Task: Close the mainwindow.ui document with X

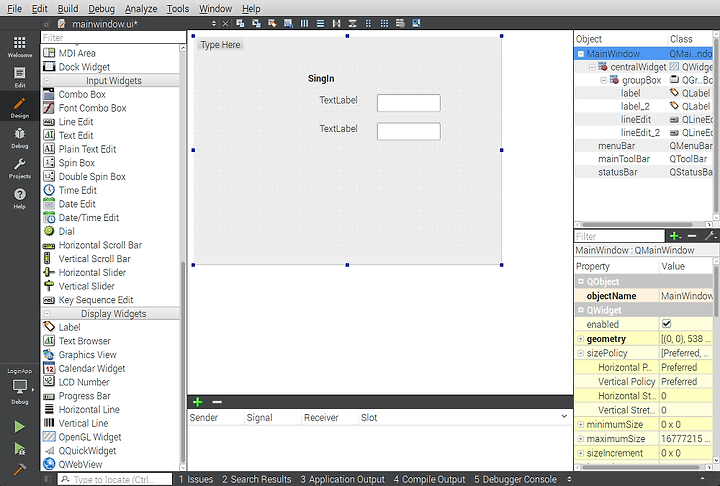Action: [x=225, y=24]
